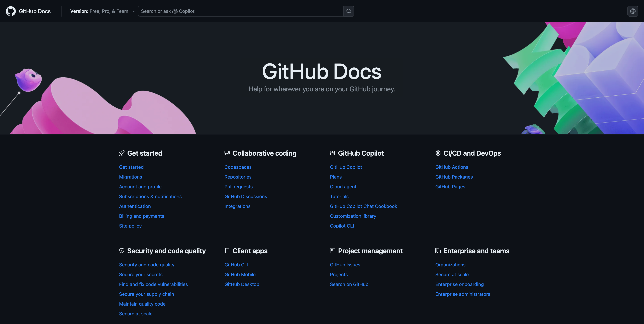Open the Codespaces docs
The image size is (644, 324).
(x=238, y=167)
